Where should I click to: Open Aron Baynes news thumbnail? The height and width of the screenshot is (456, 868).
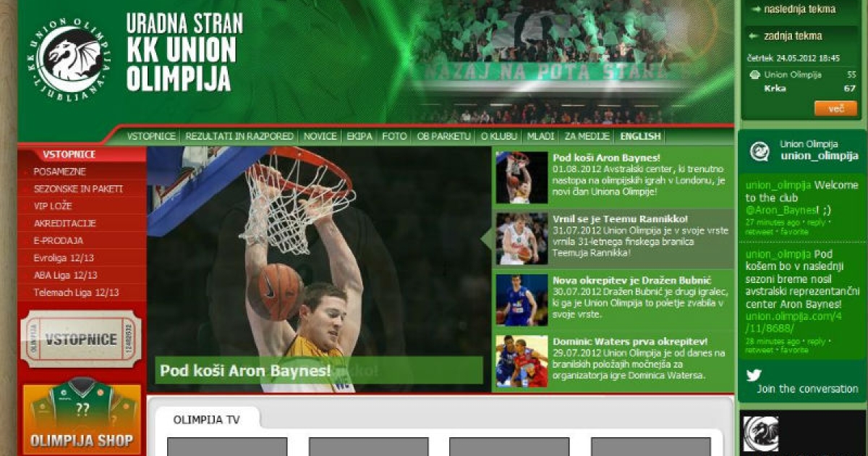(x=522, y=177)
